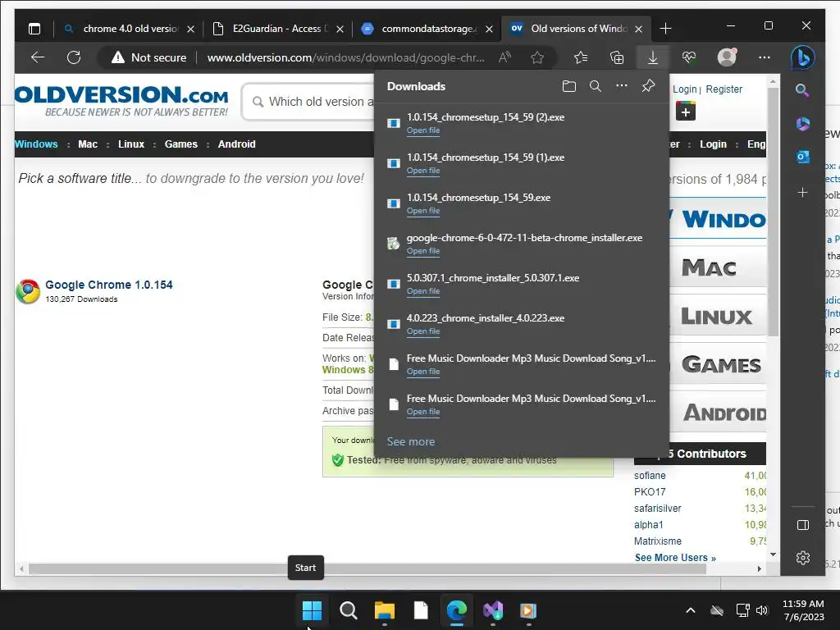The height and width of the screenshot is (630, 840).
Task: Open the Bing Chat sidebar button
Action: coord(802,57)
